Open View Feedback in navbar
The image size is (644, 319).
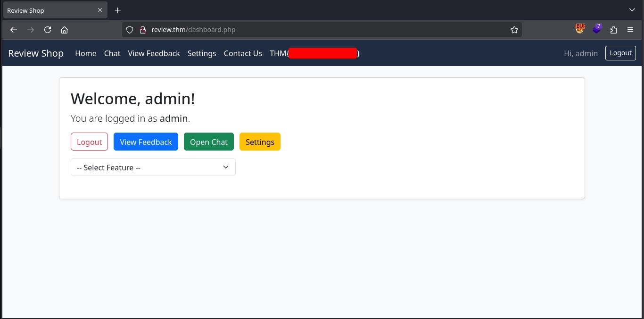154,53
